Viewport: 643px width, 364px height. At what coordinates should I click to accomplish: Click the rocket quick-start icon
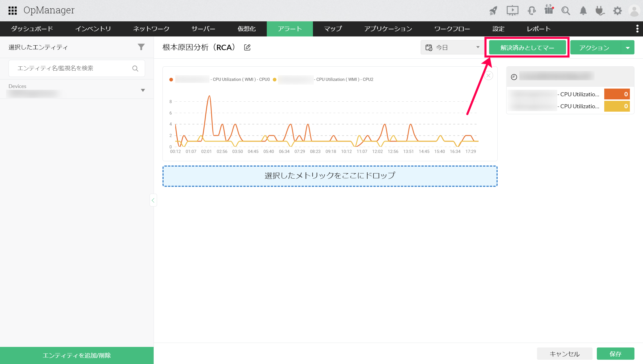[x=493, y=11]
